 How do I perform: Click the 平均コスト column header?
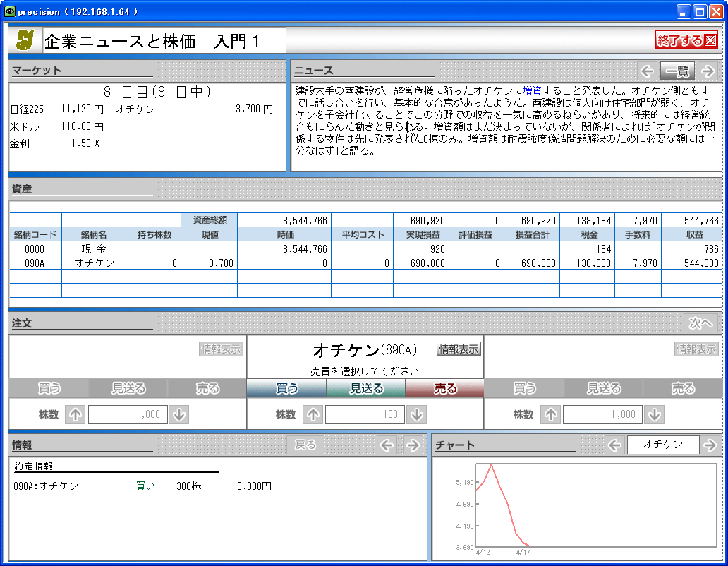tap(363, 234)
